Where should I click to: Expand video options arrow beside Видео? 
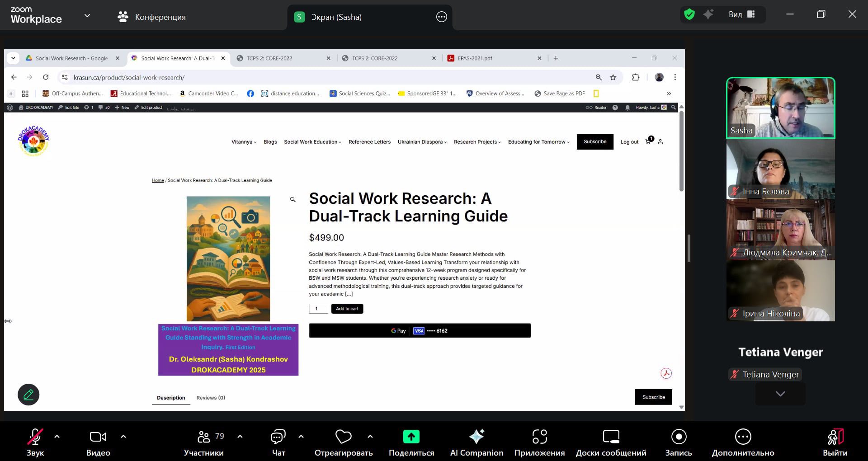pyautogui.click(x=123, y=437)
